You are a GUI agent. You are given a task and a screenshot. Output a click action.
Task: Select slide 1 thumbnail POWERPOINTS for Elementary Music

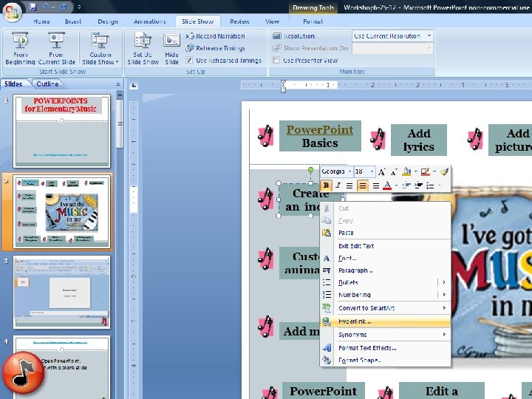pyautogui.click(x=62, y=131)
